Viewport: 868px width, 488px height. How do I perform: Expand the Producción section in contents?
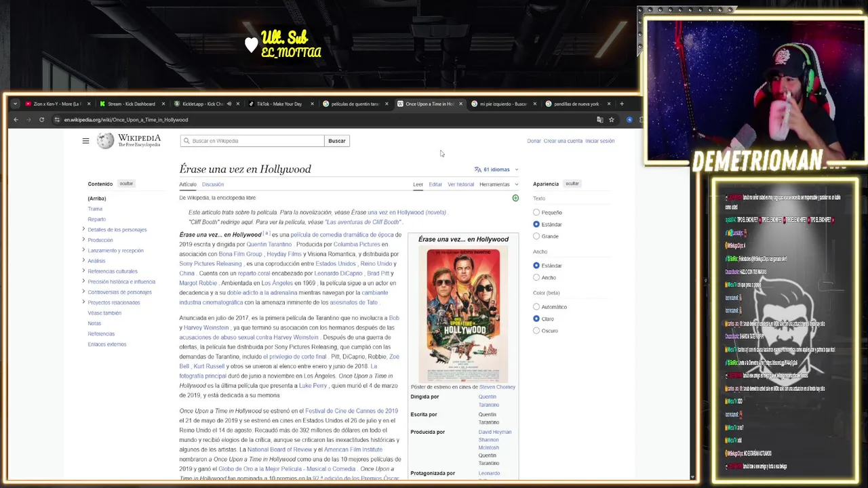pyautogui.click(x=83, y=239)
